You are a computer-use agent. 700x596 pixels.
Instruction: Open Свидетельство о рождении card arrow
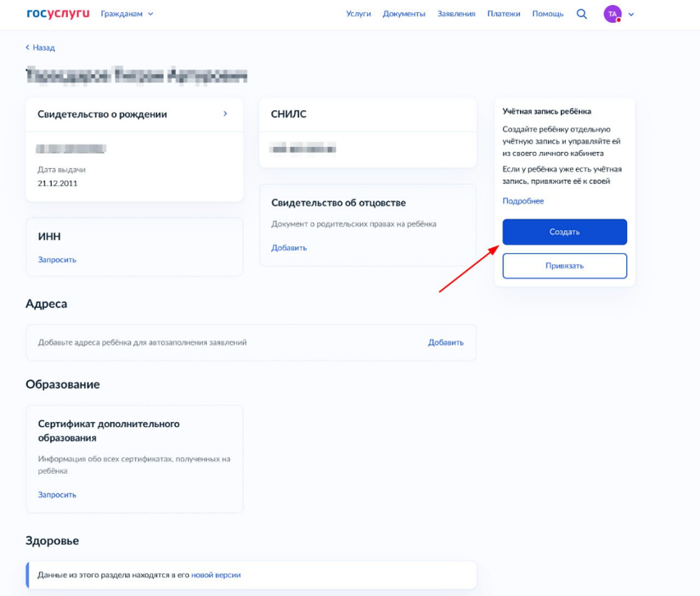(x=225, y=114)
